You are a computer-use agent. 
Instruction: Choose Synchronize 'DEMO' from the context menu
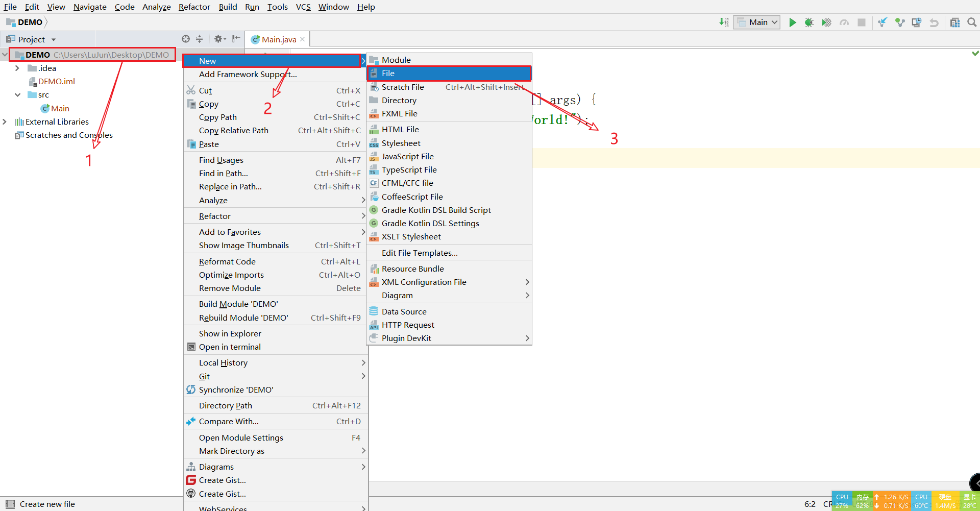[276, 390]
